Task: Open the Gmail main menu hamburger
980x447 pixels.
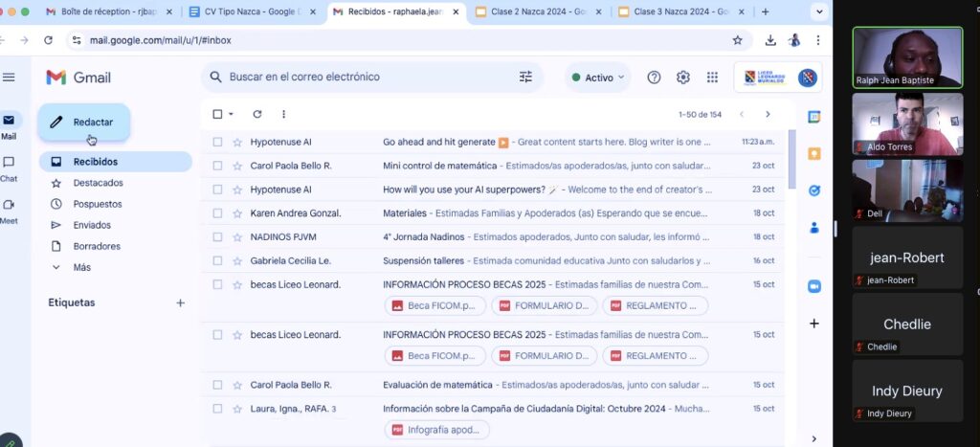Action: [10, 78]
